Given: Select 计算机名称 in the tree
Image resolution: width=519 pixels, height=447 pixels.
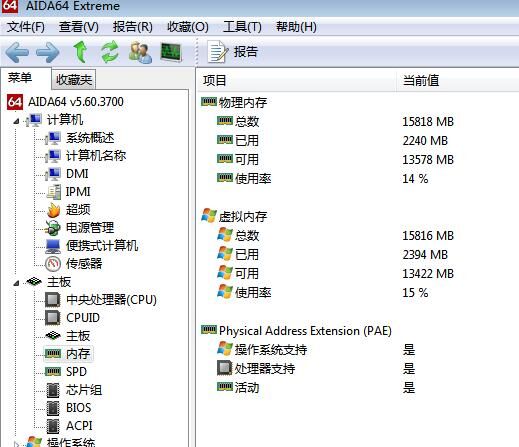Looking at the screenshot, I should 96,156.
